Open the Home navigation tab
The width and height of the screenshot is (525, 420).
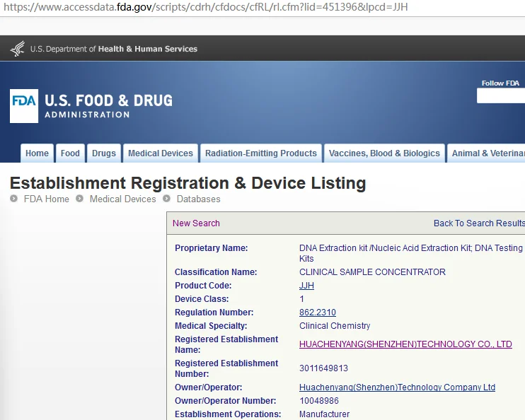[x=37, y=153]
